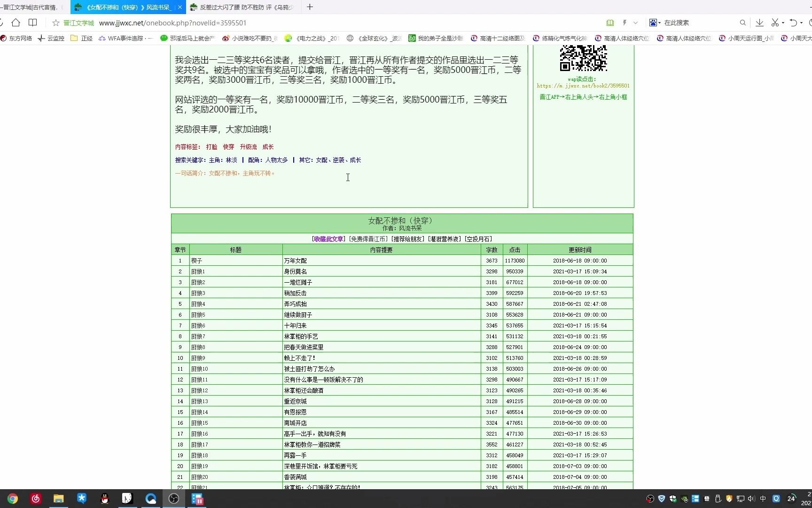
Task: Click the 打脸 content tag
Action: click(x=211, y=147)
